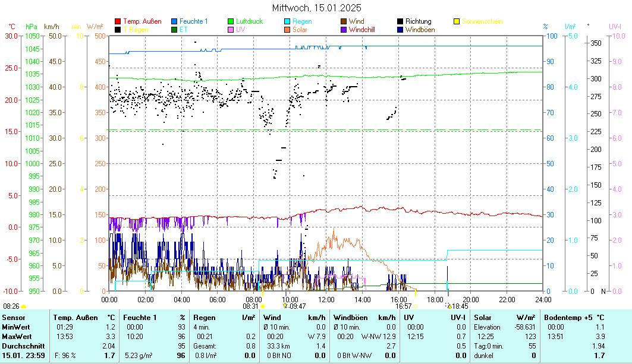
Task: Select the brown Wind legend marker
Action: point(344,22)
